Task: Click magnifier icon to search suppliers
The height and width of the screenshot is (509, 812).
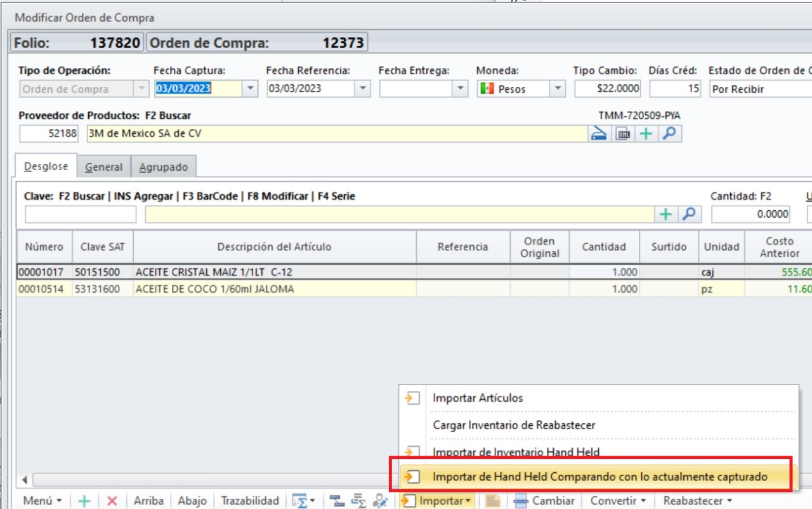Action: pos(669,134)
